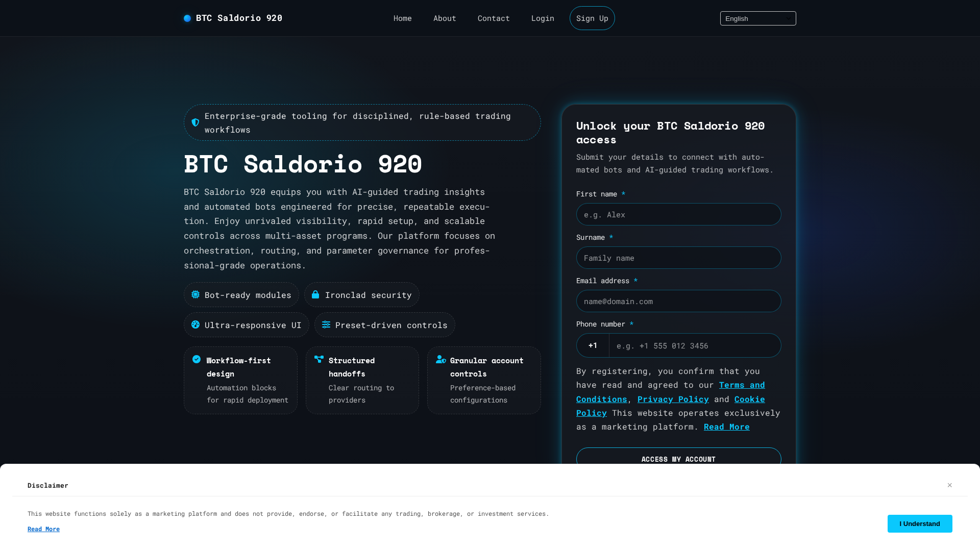Click the shield icon in the enterprise-grade banner
Image resolution: width=980 pixels, height=551 pixels.
point(195,122)
